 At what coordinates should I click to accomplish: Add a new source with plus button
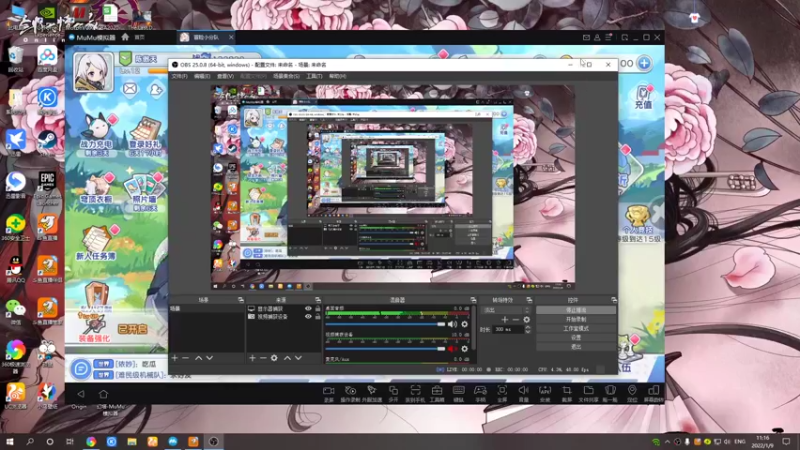coord(252,358)
